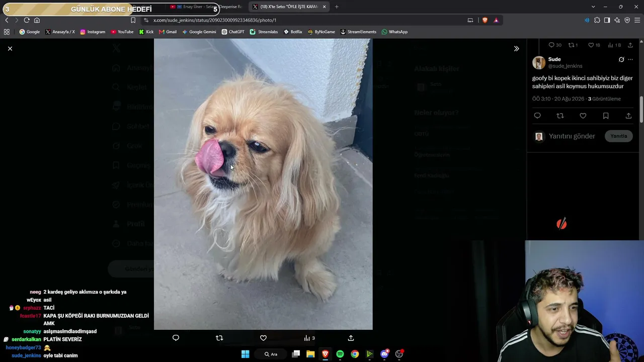Screen dimensions: 644x362
Task: Open the ByNoGame bookmark
Action: [x=321, y=32]
